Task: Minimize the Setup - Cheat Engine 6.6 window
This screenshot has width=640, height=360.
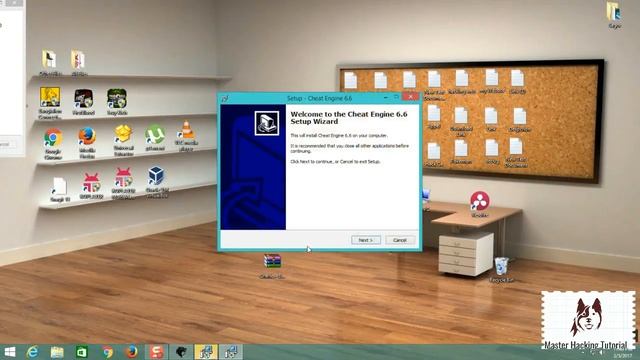Action: (x=386, y=98)
